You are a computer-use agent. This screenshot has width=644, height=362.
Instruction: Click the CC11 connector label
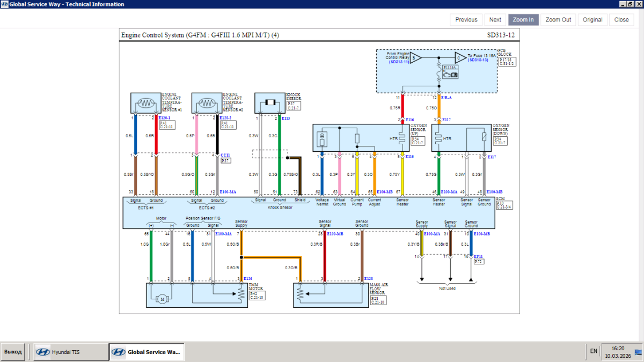click(225, 155)
